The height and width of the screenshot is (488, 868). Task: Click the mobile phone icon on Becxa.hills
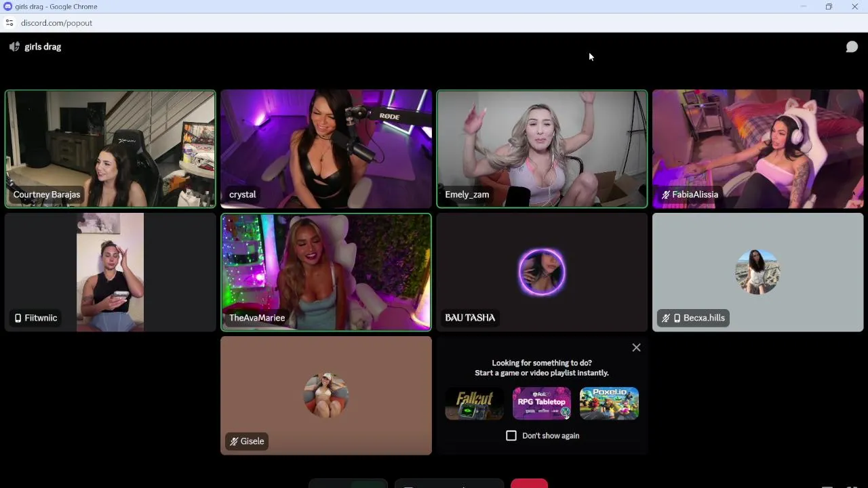point(677,318)
